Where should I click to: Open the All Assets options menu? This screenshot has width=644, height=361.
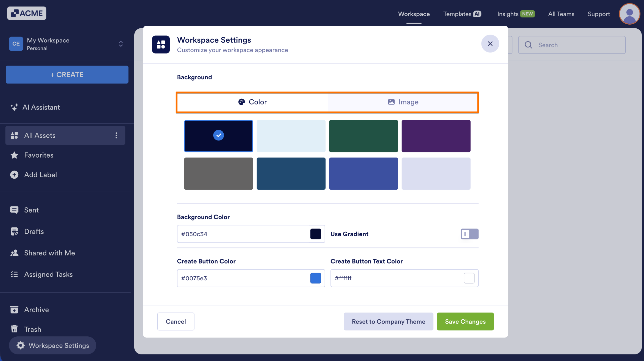pyautogui.click(x=116, y=135)
